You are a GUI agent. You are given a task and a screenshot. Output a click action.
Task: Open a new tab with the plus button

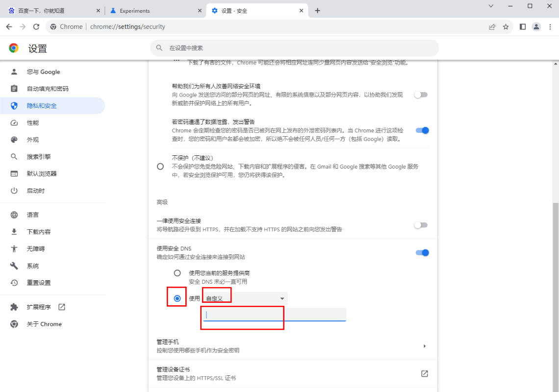coord(317,11)
